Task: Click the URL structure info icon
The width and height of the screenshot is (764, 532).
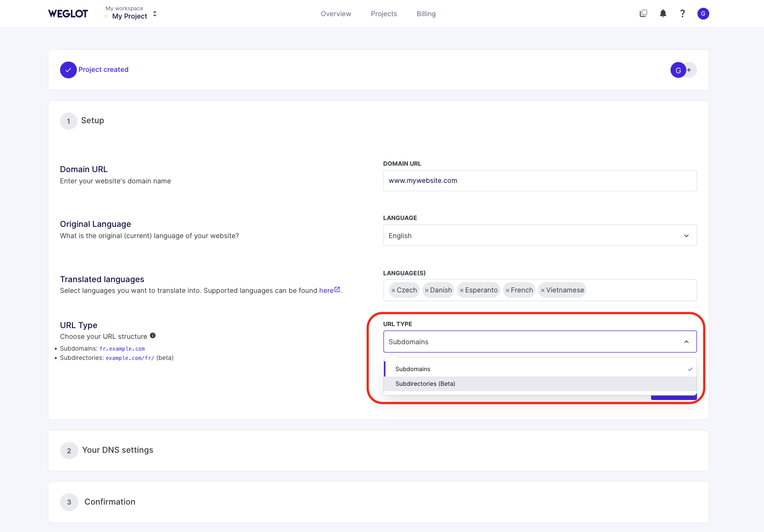Action: coord(153,335)
